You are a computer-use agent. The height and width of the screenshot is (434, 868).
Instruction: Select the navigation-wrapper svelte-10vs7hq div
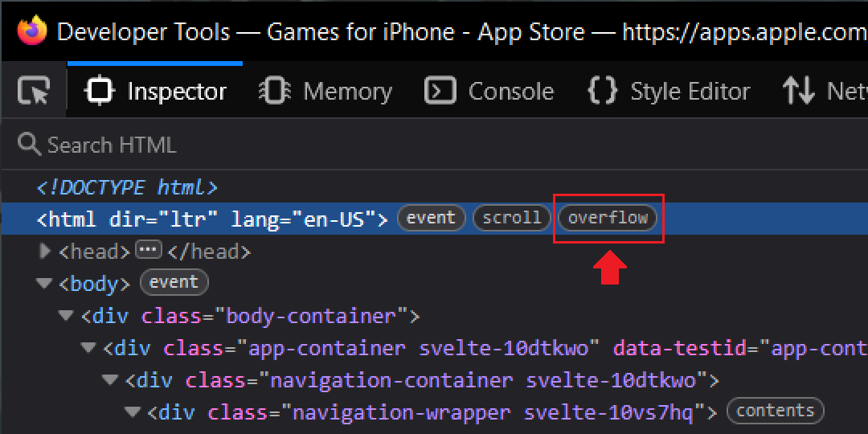pyautogui.click(x=432, y=412)
